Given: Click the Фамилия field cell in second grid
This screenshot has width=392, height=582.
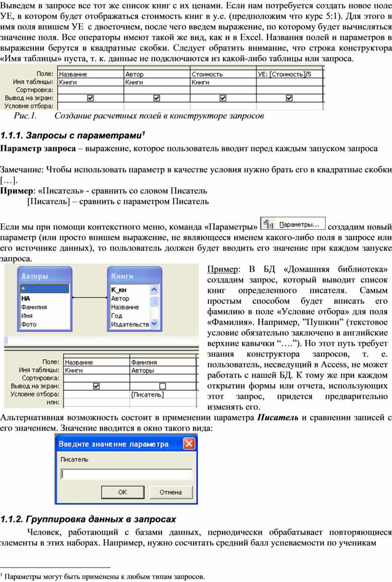Looking at the screenshot, I should [x=163, y=363].
